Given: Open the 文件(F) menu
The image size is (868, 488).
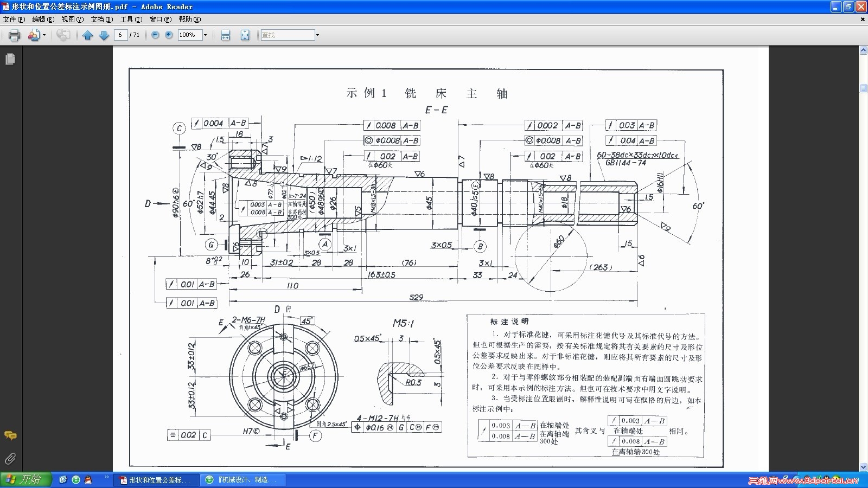Looking at the screenshot, I should 14,19.
